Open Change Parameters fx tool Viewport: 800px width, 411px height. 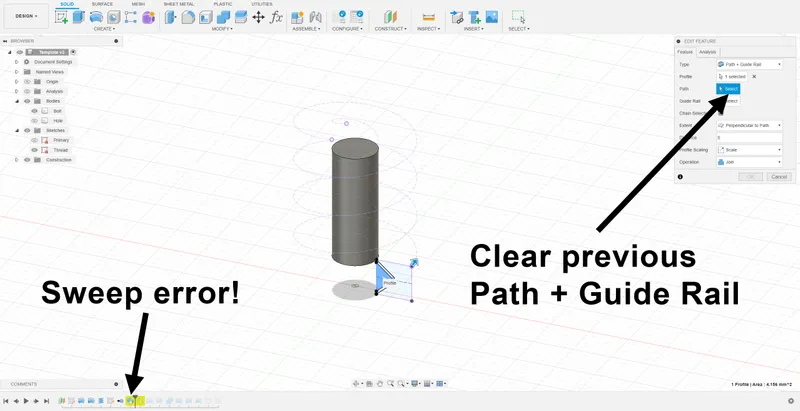276,17
